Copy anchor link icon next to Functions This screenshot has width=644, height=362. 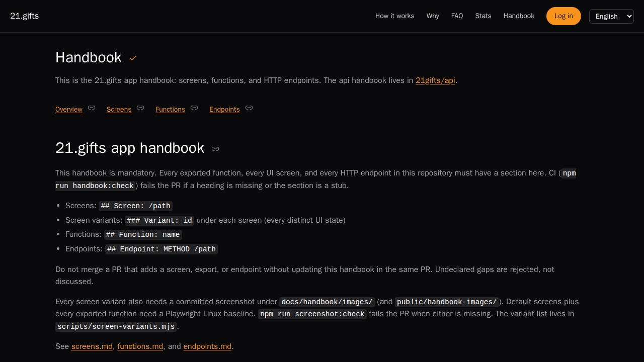(194, 108)
